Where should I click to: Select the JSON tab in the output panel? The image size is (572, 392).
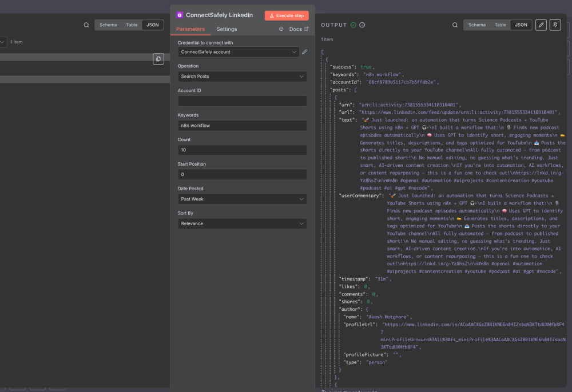(x=521, y=25)
